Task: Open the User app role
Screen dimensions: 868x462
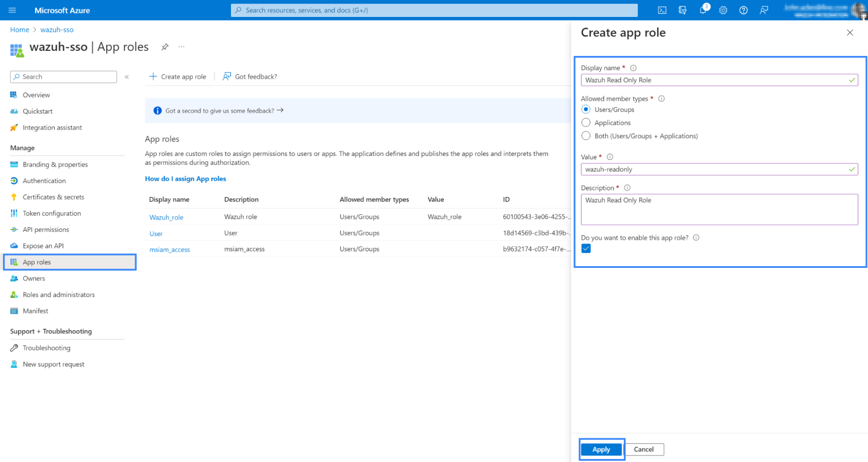Action: click(x=156, y=234)
